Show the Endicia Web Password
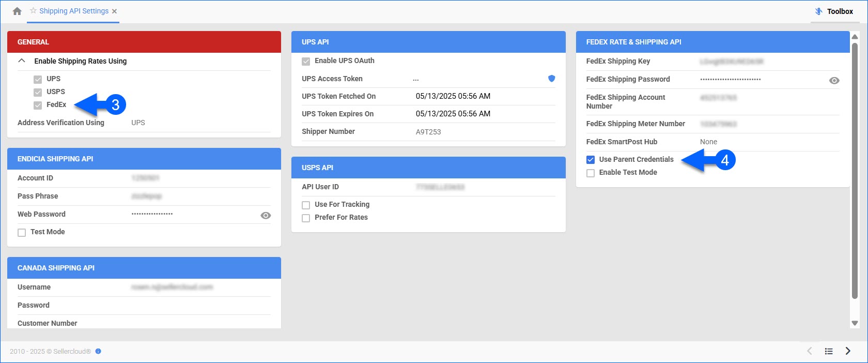This screenshot has height=363, width=868. tap(266, 215)
